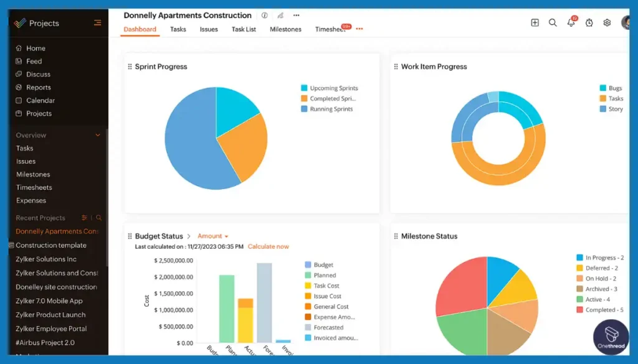Viewport: 638px width, 364px height.
Task: Click the chevron arrow after Budget Status
Action: pyautogui.click(x=189, y=236)
